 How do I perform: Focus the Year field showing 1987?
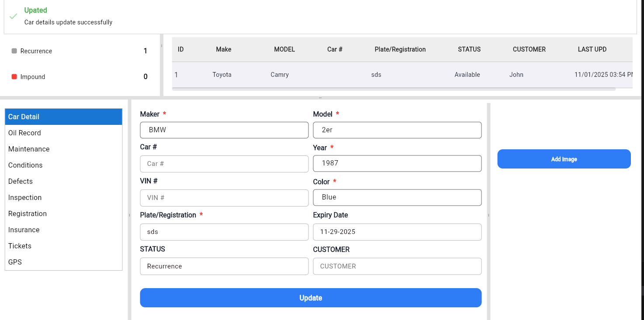point(397,163)
